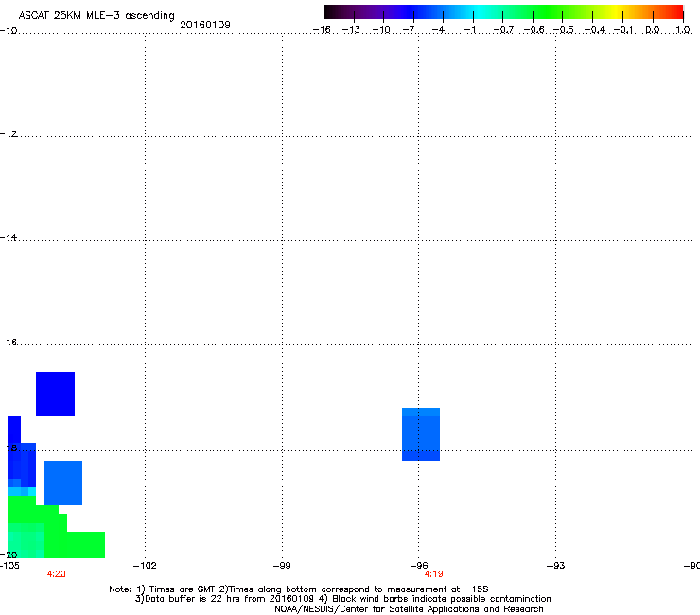Click the yellow segment of the color bar

(615, 12)
